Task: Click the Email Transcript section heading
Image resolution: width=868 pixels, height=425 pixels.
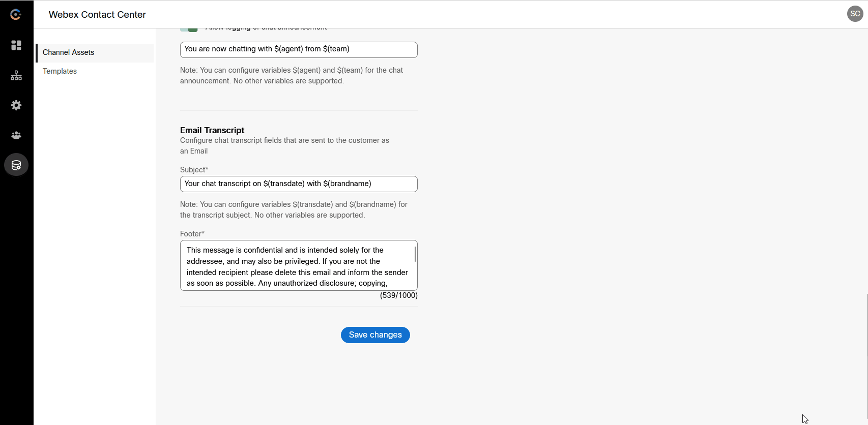Action: pos(212,130)
